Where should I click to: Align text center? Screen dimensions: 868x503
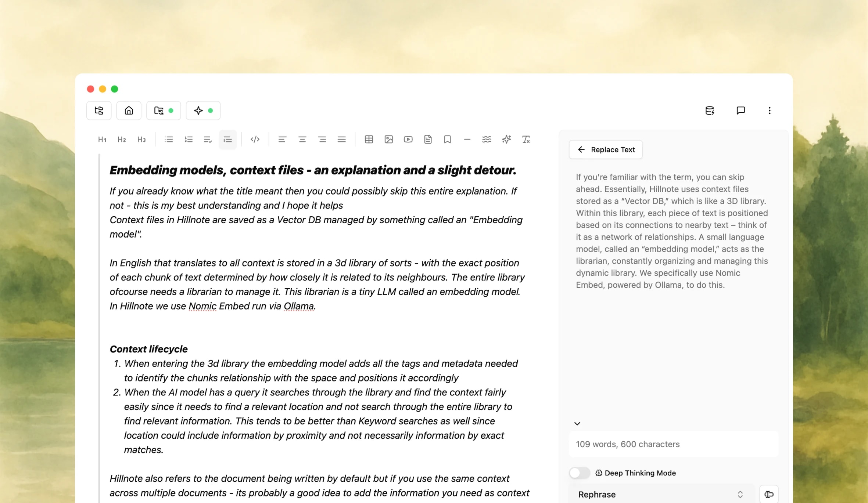[302, 140]
